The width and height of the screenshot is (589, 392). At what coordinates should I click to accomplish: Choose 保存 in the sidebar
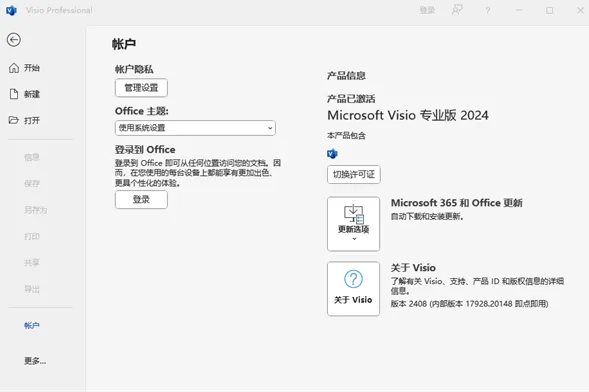[x=32, y=184]
